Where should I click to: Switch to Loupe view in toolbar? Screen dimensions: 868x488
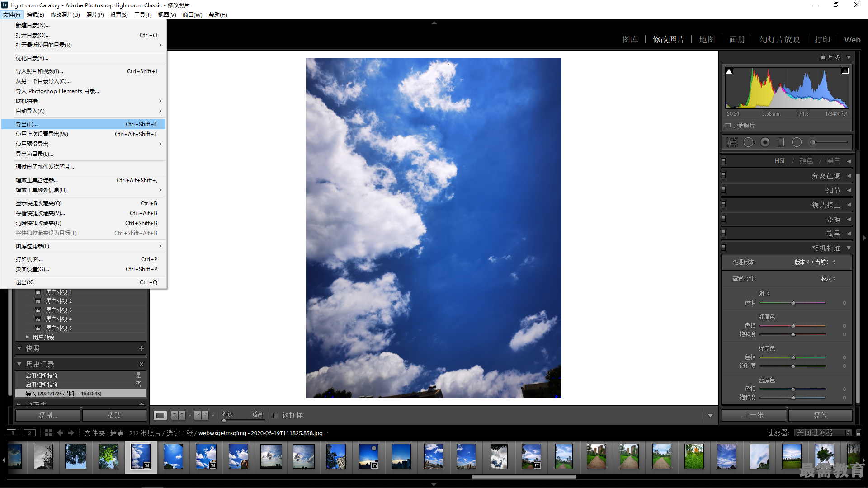click(x=160, y=415)
